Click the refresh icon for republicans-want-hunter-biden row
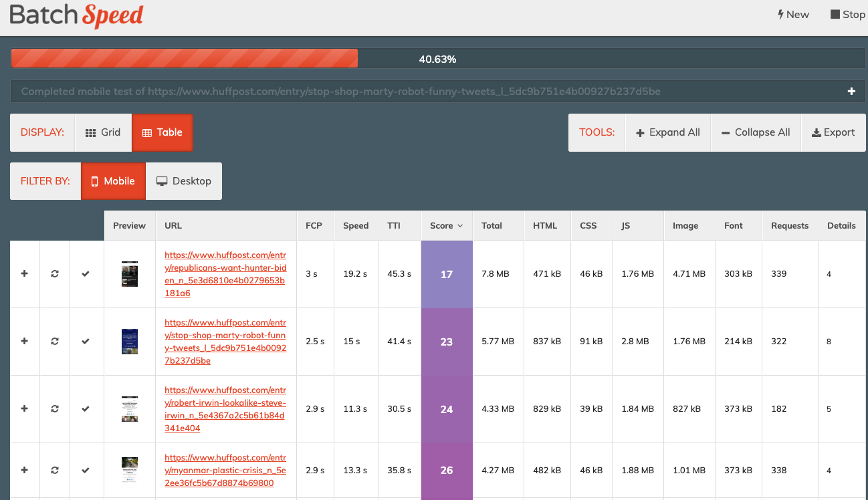The height and width of the screenshot is (500, 868). coord(55,274)
